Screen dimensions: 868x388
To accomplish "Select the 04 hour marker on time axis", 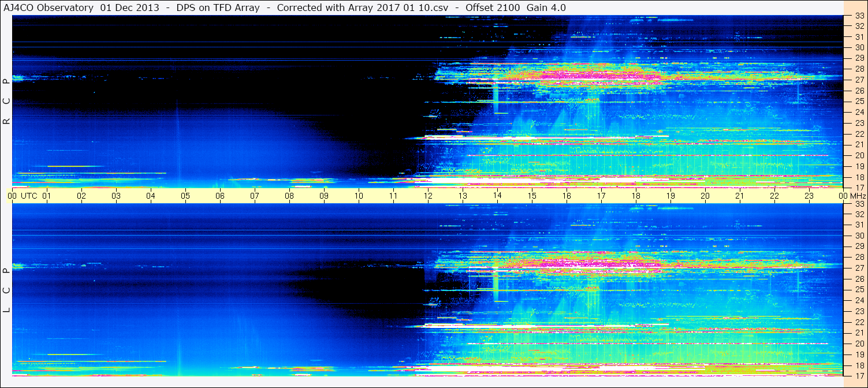I will click(151, 196).
